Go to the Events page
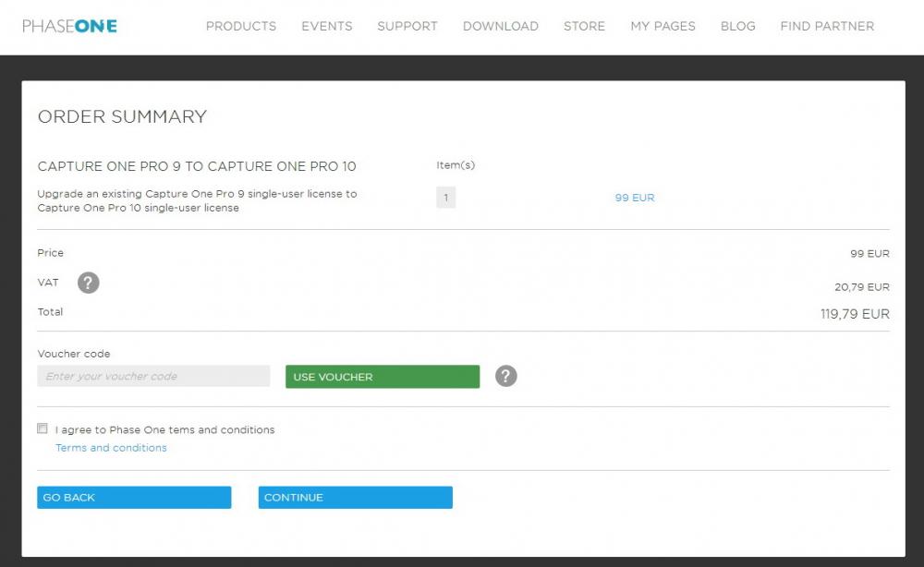The width and height of the screenshot is (924, 567). click(x=327, y=26)
